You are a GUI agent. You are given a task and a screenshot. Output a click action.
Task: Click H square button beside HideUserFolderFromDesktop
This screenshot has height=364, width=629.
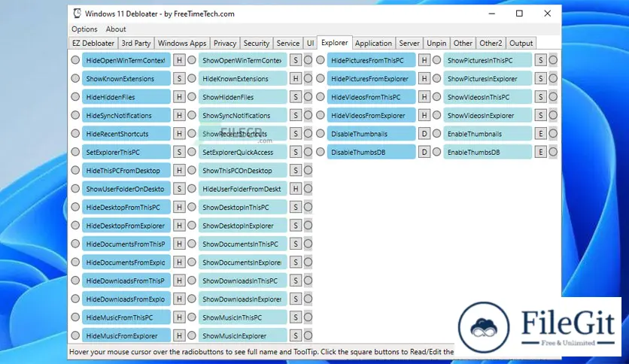(296, 189)
